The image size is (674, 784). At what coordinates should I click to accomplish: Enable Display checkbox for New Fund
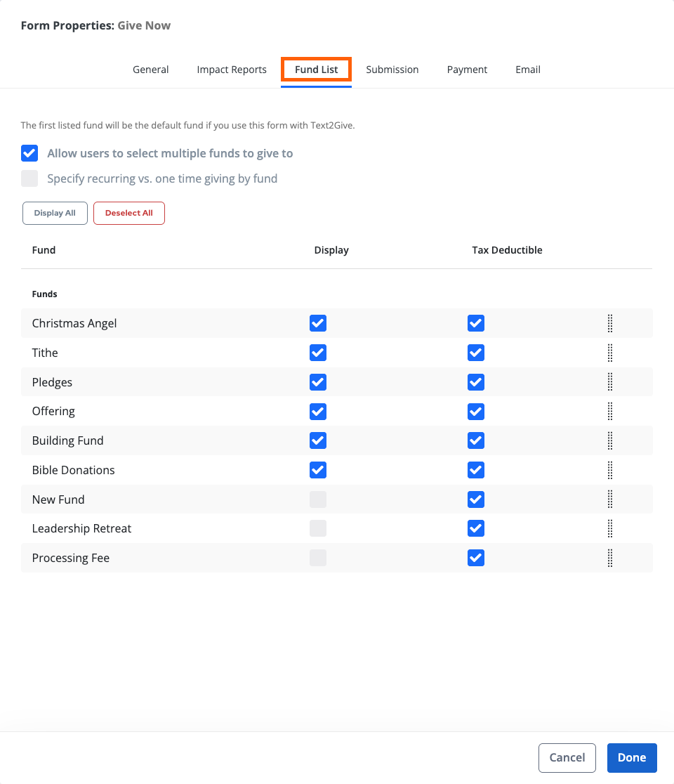coord(318,499)
